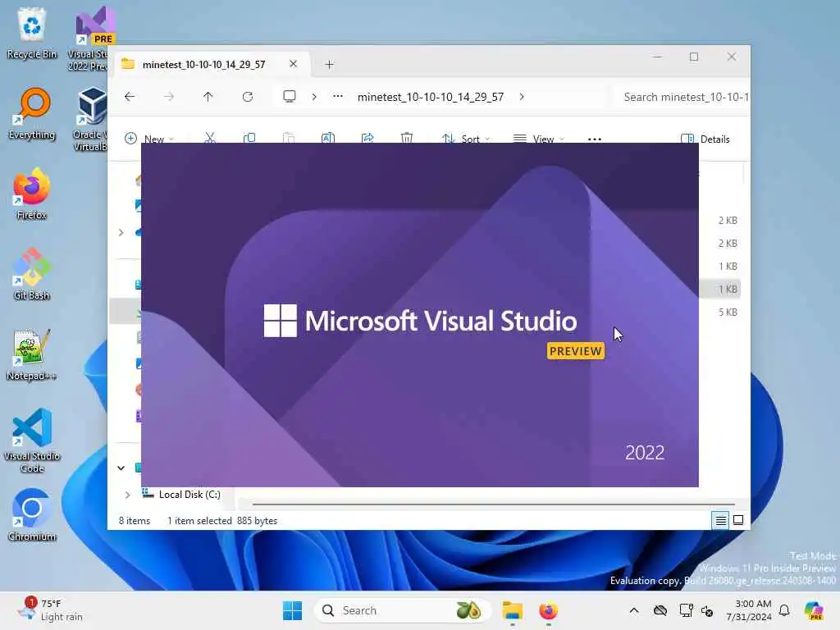Click the This PC icon in address bar
The height and width of the screenshot is (630, 840).
pos(290,97)
